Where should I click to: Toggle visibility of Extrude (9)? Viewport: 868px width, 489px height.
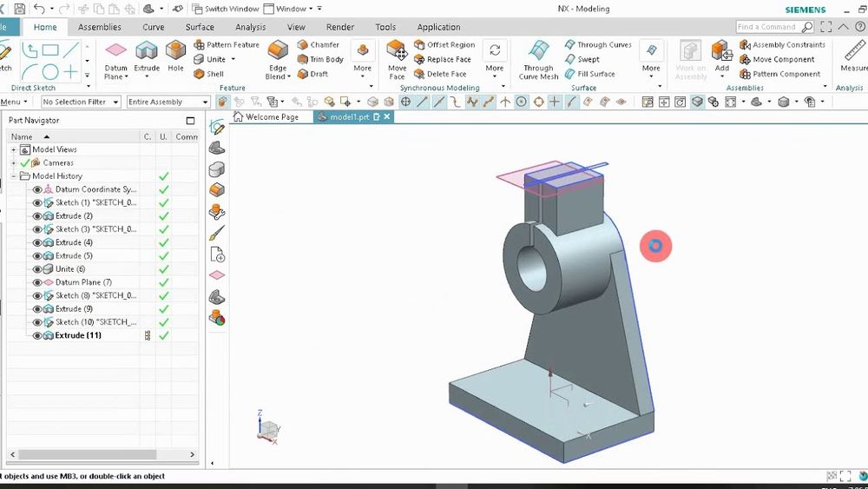[37, 309]
